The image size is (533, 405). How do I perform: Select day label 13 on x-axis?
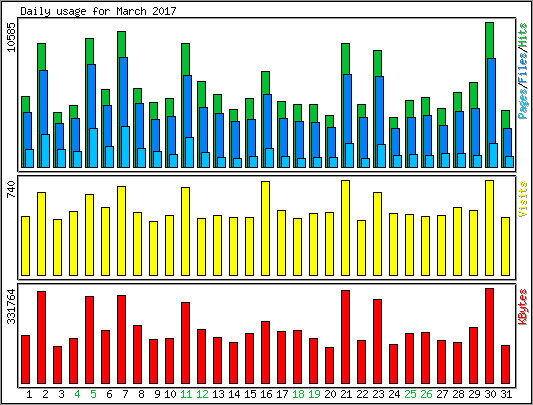[x=218, y=394]
